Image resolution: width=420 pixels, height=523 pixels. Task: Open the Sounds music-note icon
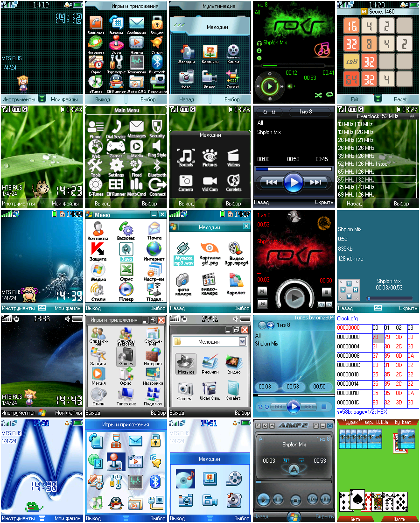click(x=186, y=155)
